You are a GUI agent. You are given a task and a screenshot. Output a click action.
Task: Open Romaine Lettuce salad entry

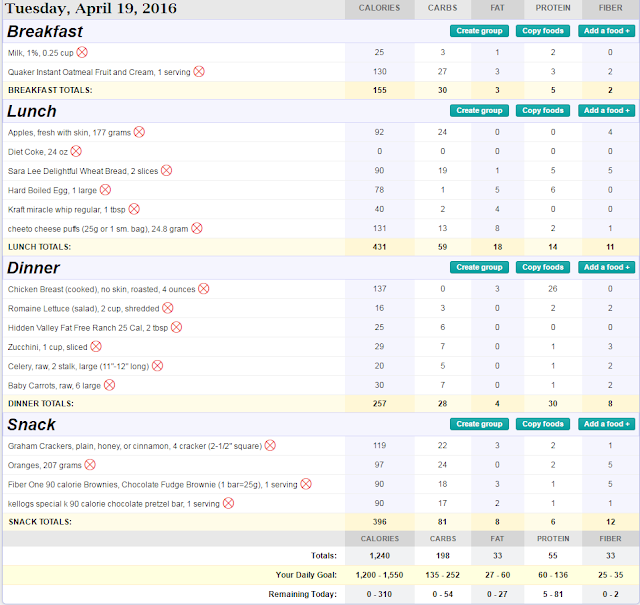[84, 309]
